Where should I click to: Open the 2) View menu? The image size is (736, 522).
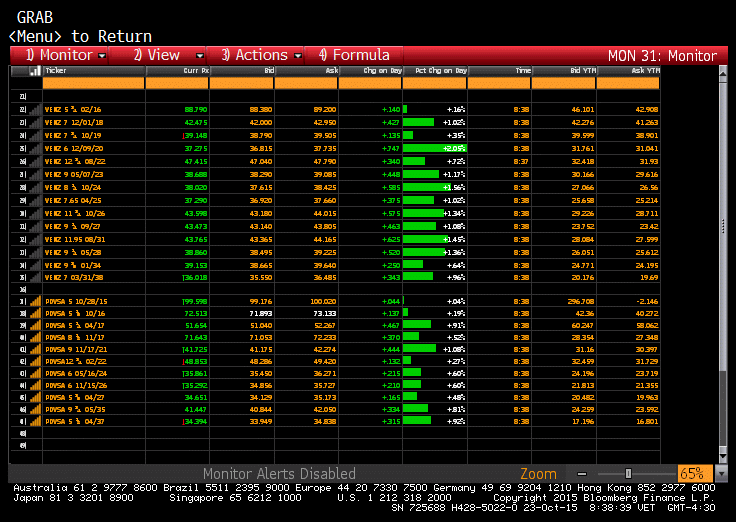pos(158,55)
